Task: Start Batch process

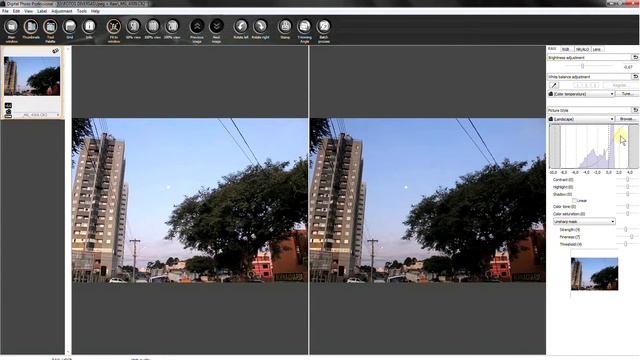Action: (x=324, y=27)
